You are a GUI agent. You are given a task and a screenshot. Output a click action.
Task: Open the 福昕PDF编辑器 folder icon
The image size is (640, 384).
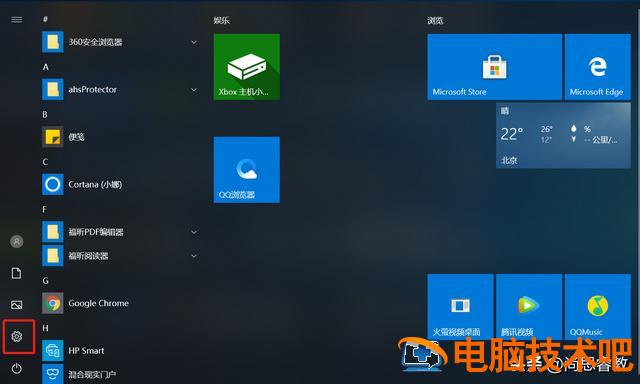point(53,232)
